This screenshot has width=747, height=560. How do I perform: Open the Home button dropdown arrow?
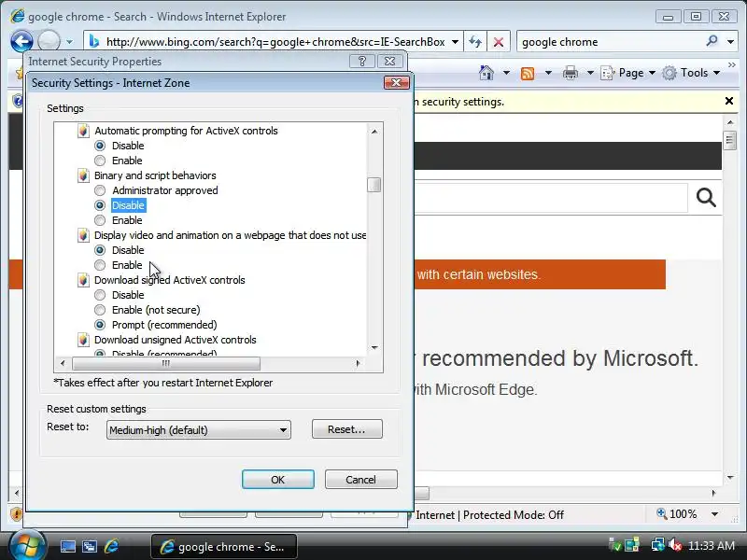pyautogui.click(x=506, y=73)
